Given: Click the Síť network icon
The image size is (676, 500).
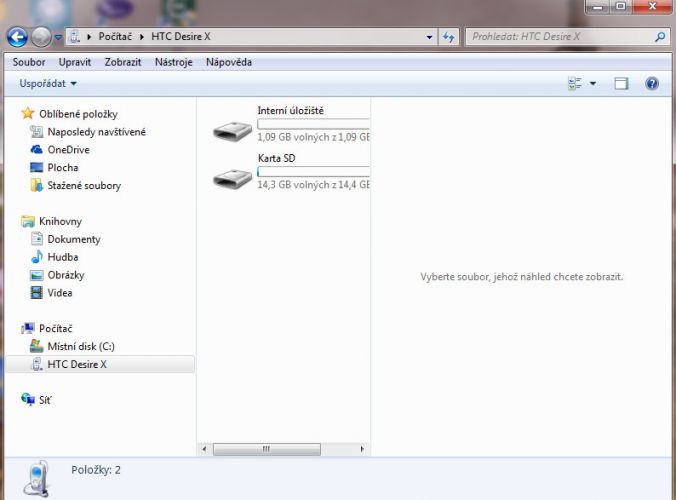Looking at the screenshot, I should click(28, 400).
